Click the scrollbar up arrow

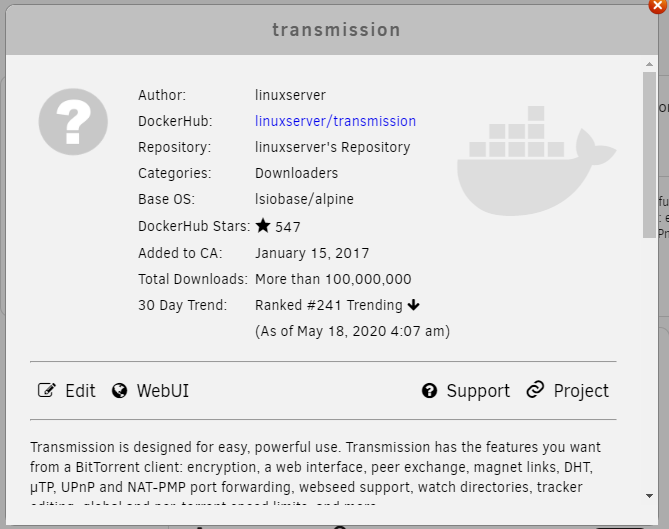650,64
